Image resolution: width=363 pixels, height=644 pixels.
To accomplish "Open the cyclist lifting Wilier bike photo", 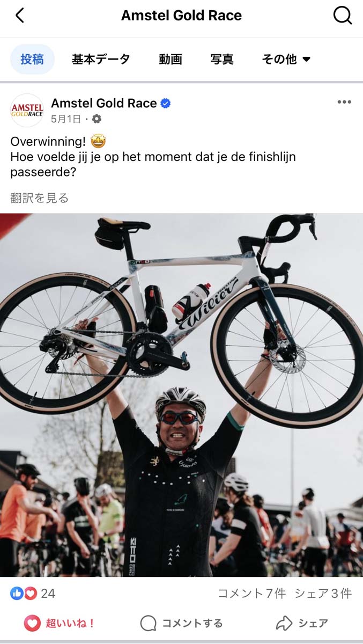I will click(181, 395).
